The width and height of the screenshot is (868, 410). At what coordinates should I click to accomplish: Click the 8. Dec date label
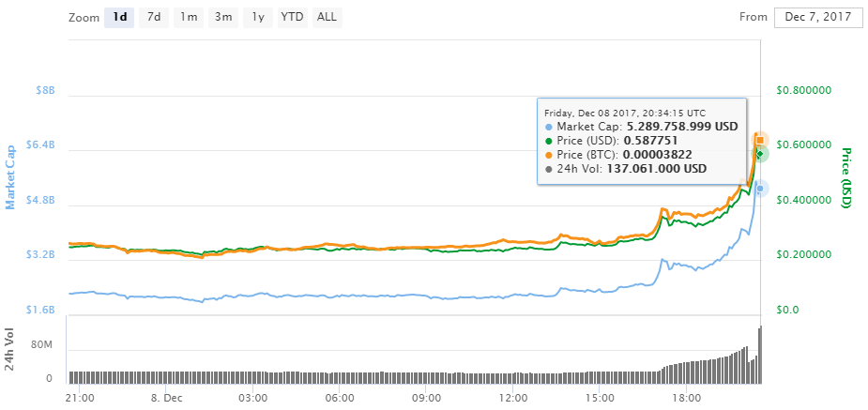pos(166,398)
